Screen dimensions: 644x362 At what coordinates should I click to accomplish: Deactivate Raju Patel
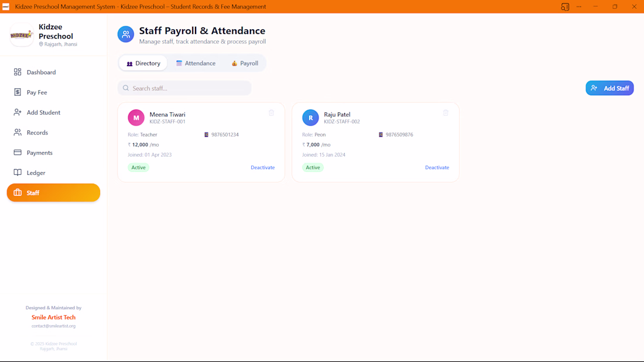[x=437, y=167]
